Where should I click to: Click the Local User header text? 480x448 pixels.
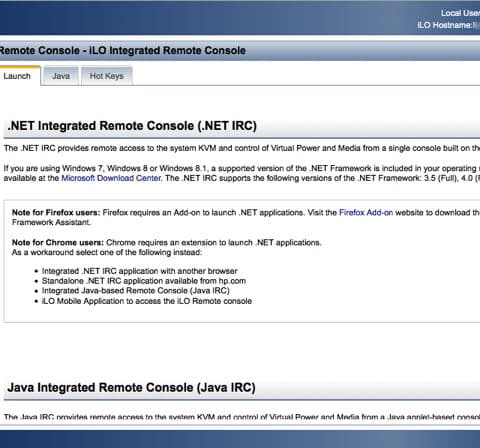click(x=460, y=13)
